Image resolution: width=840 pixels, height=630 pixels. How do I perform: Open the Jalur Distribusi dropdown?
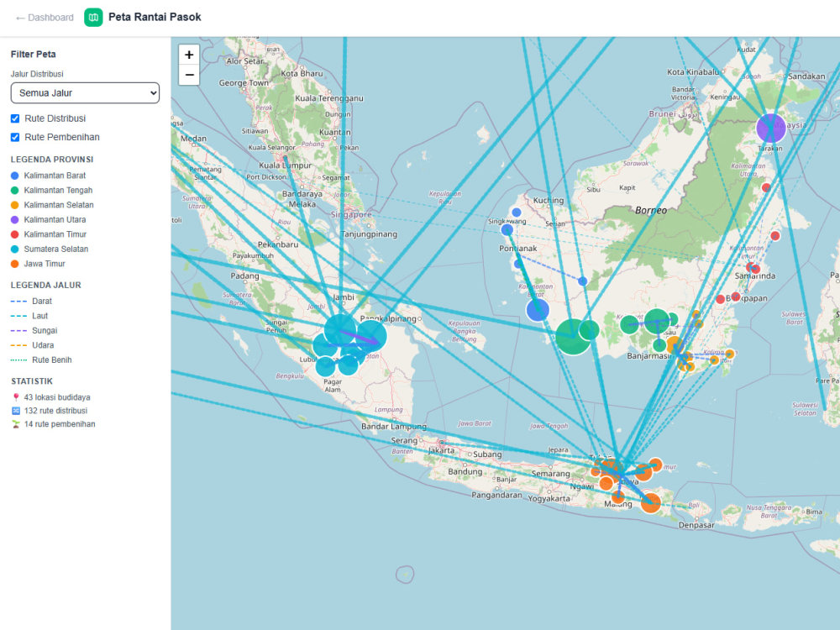point(85,92)
